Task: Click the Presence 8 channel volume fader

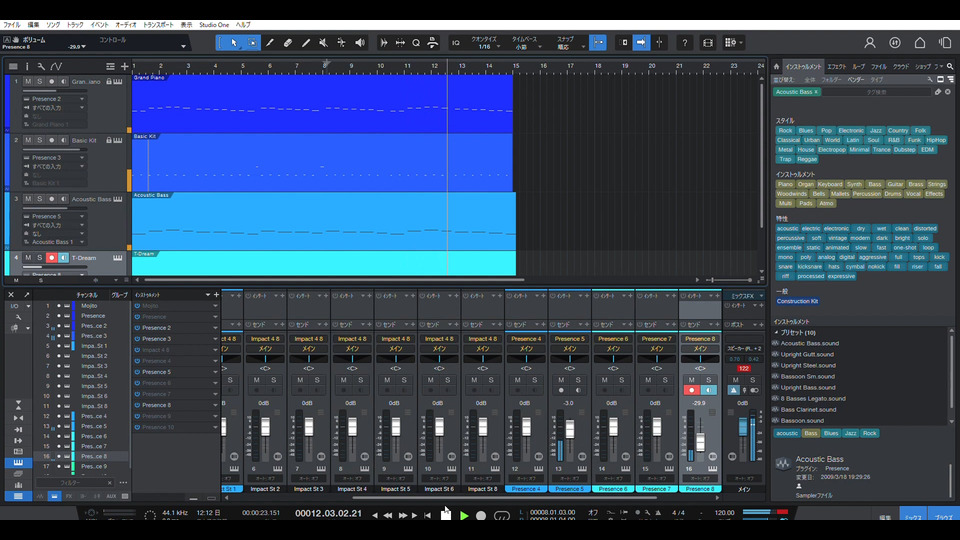Action: coord(700,443)
